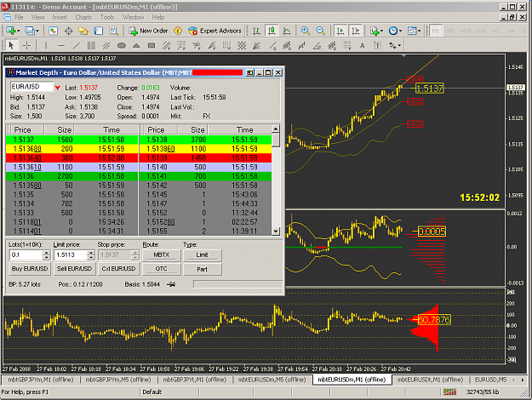Screen dimensions: 532x400
Task: Select the Crosshair tool
Action: [26, 45]
